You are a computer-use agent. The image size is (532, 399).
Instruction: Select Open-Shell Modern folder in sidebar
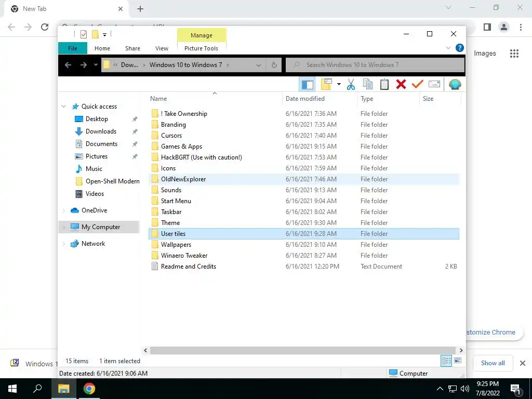(x=112, y=181)
